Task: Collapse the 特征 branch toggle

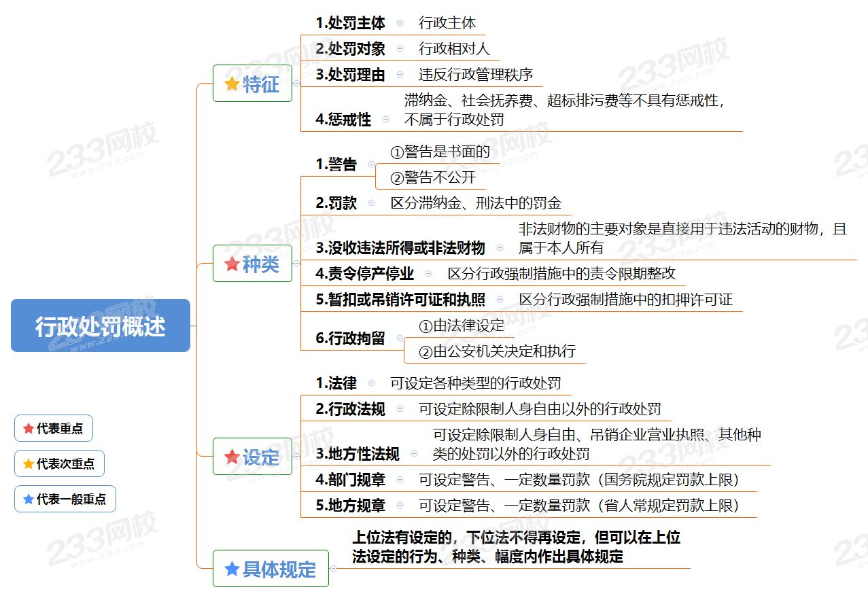Action: click(296, 84)
